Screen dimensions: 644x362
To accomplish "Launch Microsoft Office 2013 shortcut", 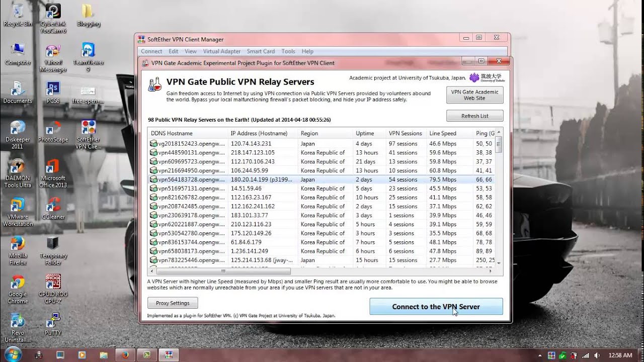I will click(53, 173).
